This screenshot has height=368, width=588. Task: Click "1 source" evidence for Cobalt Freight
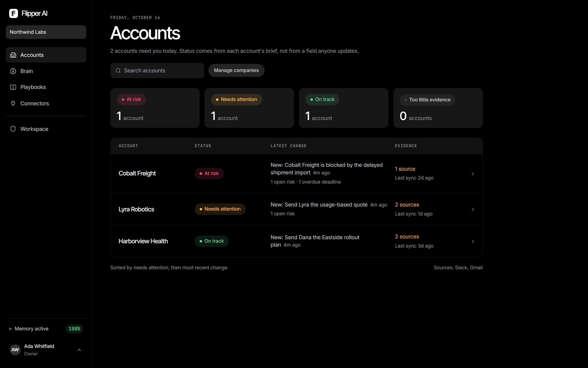pyautogui.click(x=405, y=169)
